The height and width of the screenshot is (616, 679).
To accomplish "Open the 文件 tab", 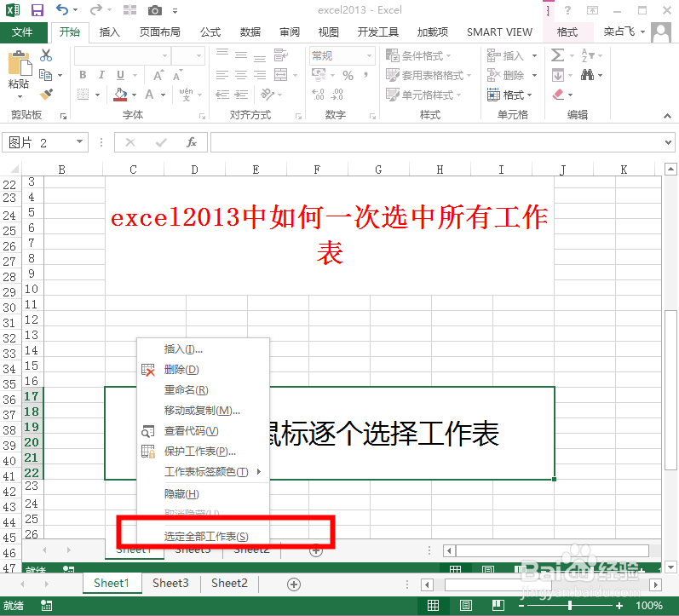I will [x=22, y=32].
